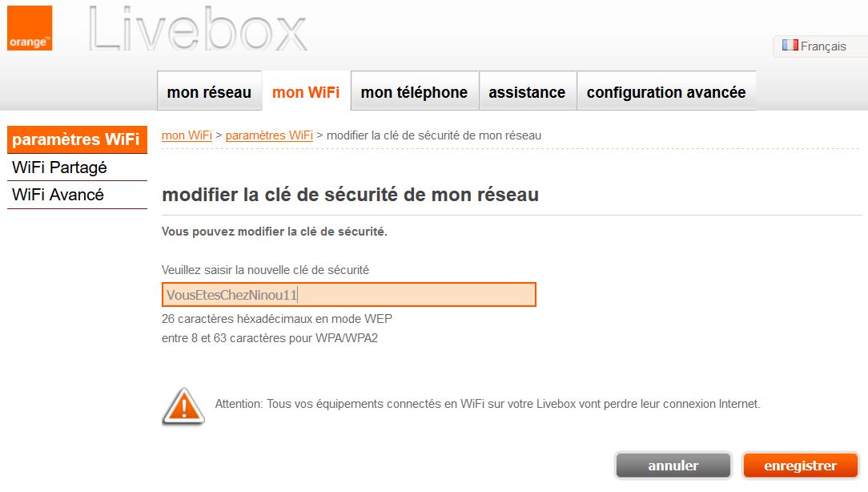Click the Orange logo icon
The image size is (868, 492).
coord(30,29)
